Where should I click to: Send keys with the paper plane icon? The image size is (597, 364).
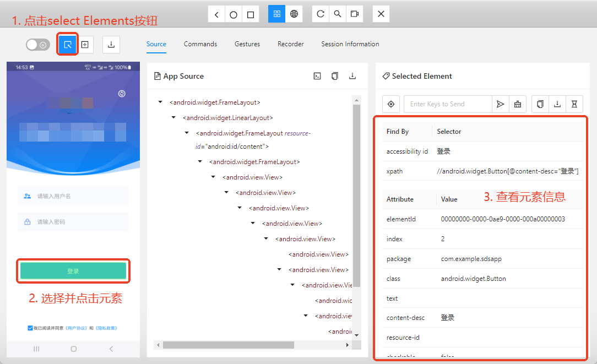500,104
